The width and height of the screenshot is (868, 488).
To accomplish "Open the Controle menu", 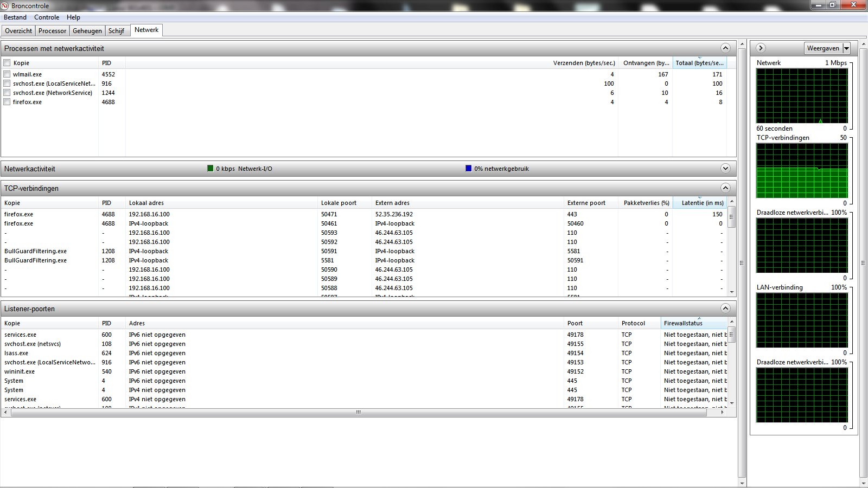I will [47, 17].
